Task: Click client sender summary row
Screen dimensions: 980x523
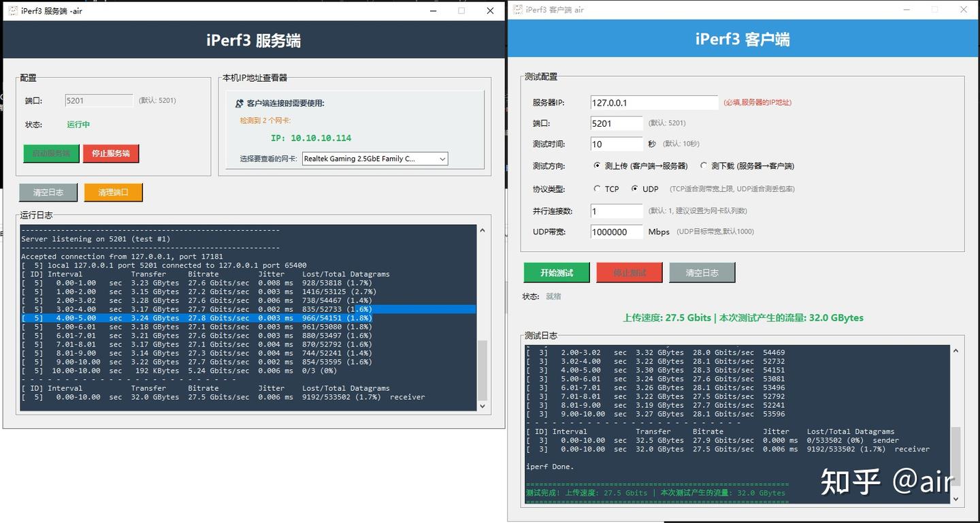Action: (713, 441)
